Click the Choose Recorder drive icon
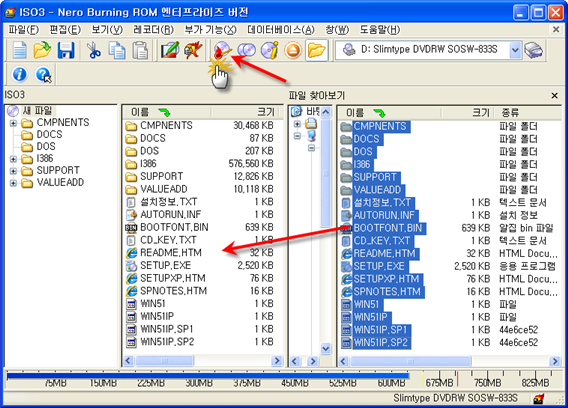The height and width of the screenshot is (408, 568). [x=534, y=50]
